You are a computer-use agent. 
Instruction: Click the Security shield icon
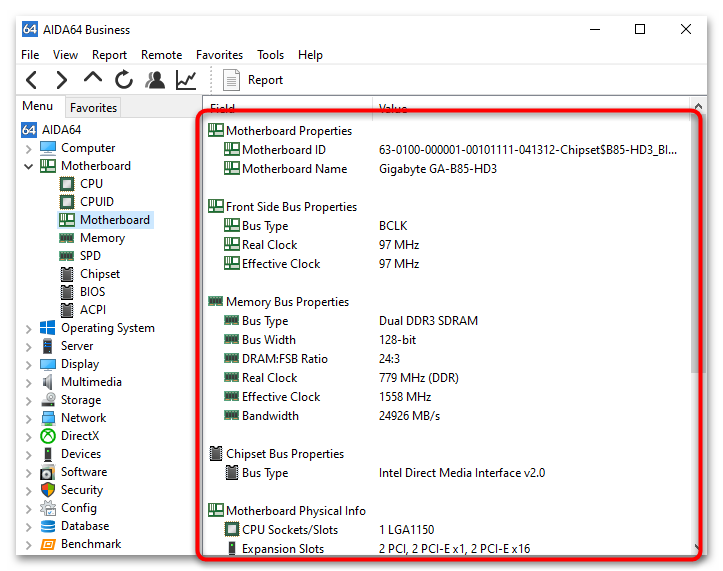47,490
